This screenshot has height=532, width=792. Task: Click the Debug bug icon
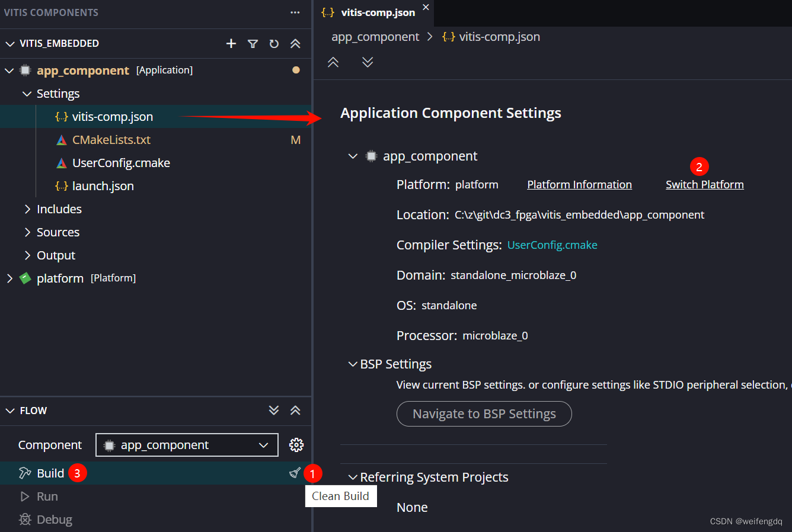pos(25,520)
